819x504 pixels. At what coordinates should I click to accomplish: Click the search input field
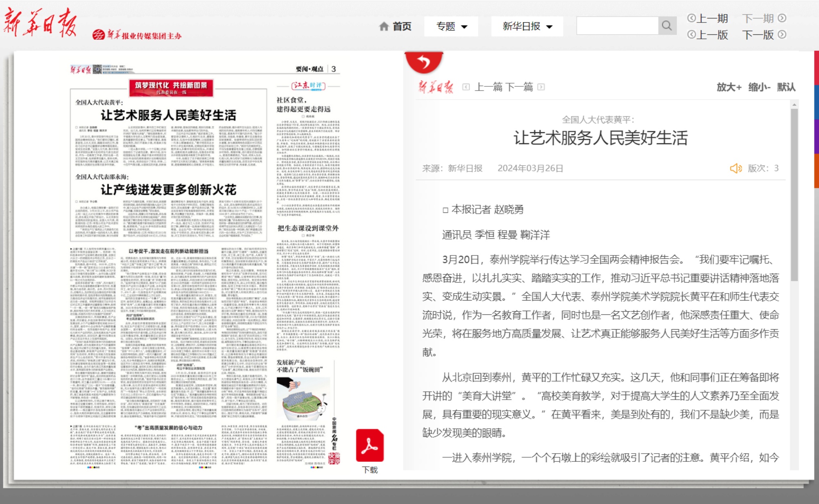click(x=617, y=26)
